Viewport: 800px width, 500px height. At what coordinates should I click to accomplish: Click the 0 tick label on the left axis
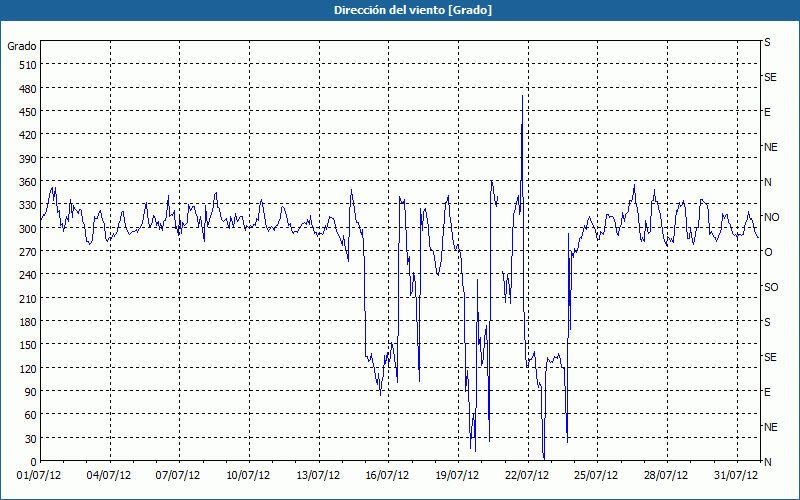pos(34,462)
